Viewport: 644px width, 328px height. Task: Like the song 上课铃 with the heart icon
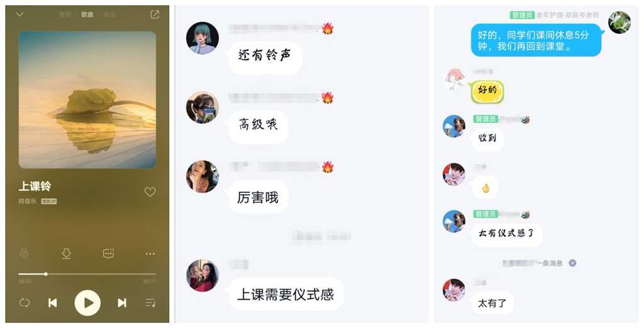pyautogui.click(x=150, y=192)
